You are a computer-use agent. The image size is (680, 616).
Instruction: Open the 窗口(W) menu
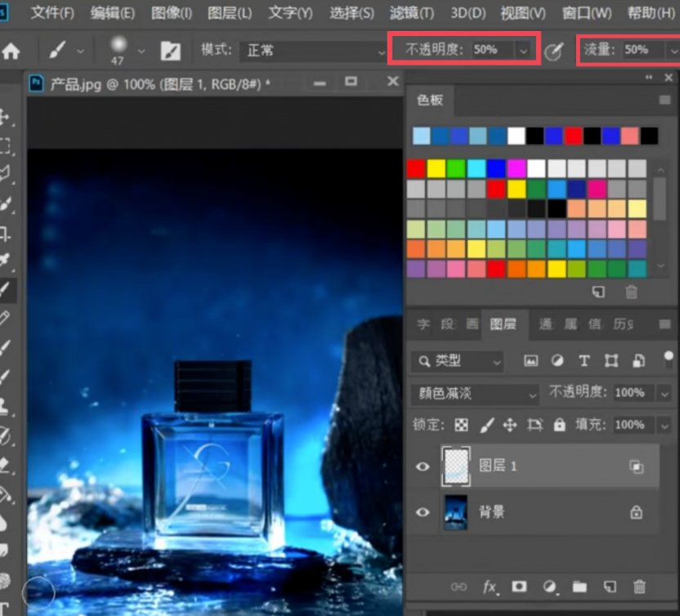(x=586, y=12)
